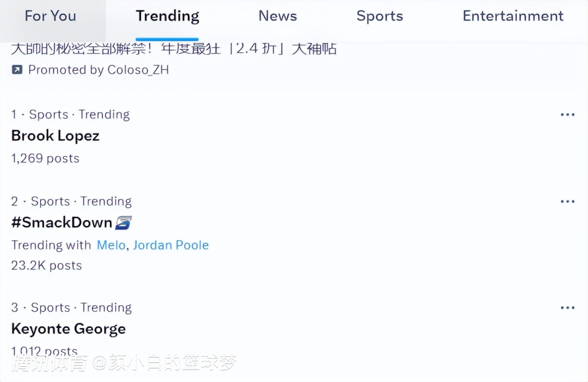
Task: Click the "1 · Sports · Trending" label
Action: click(70, 115)
